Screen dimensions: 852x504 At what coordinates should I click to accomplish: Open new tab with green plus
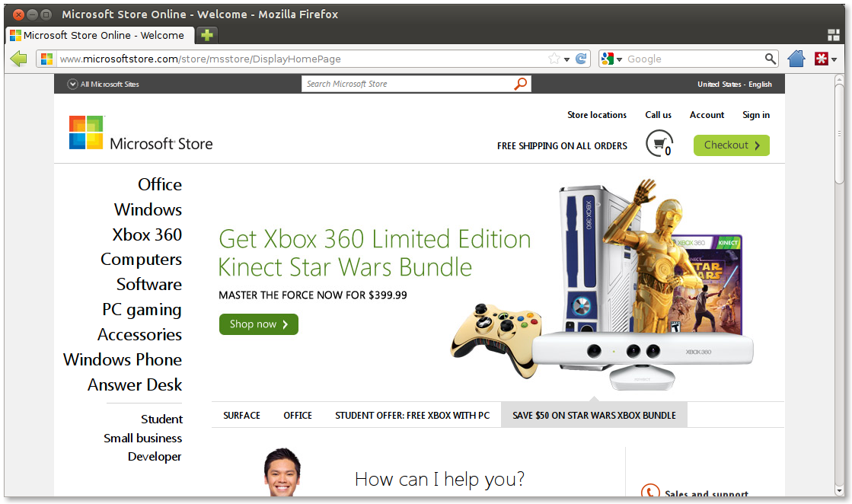point(206,35)
